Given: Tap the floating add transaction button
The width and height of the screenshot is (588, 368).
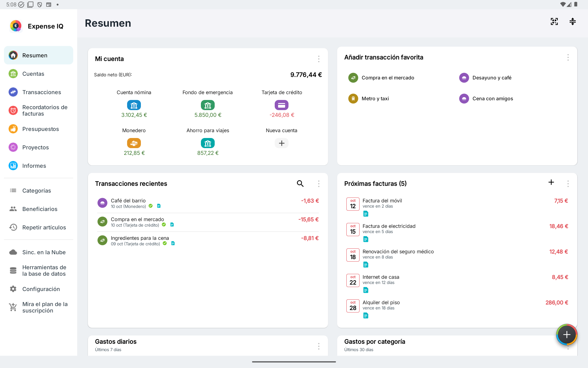Looking at the screenshot, I should (x=567, y=335).
